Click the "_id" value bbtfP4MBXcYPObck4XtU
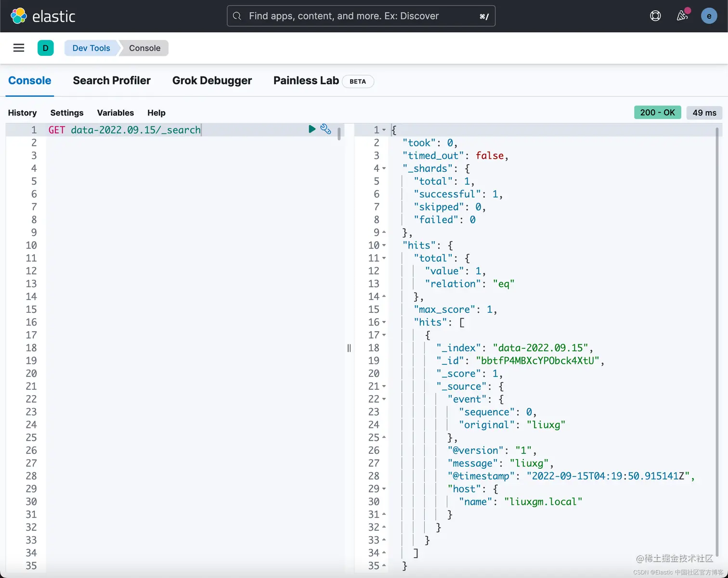The width and height of the screenshot is (728, 578). pos(537,361)
